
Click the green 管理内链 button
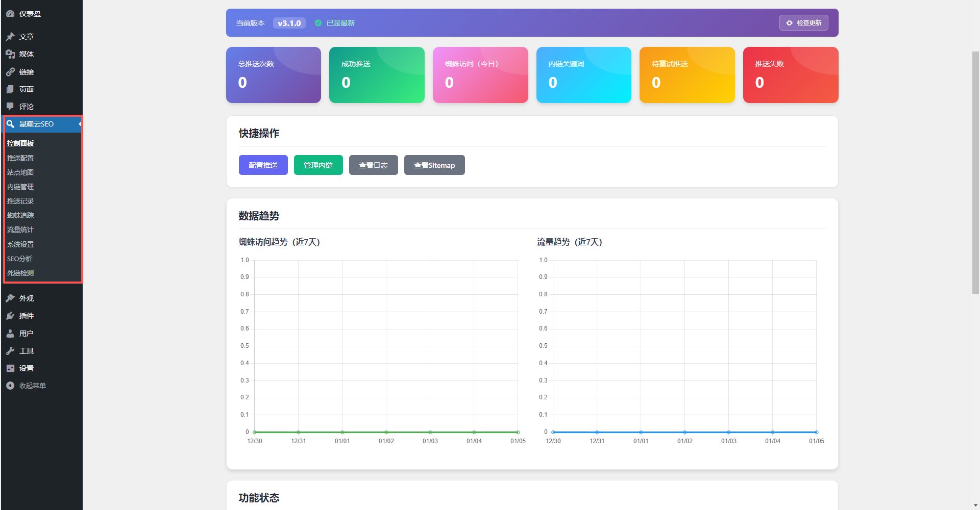coord(318,165)
